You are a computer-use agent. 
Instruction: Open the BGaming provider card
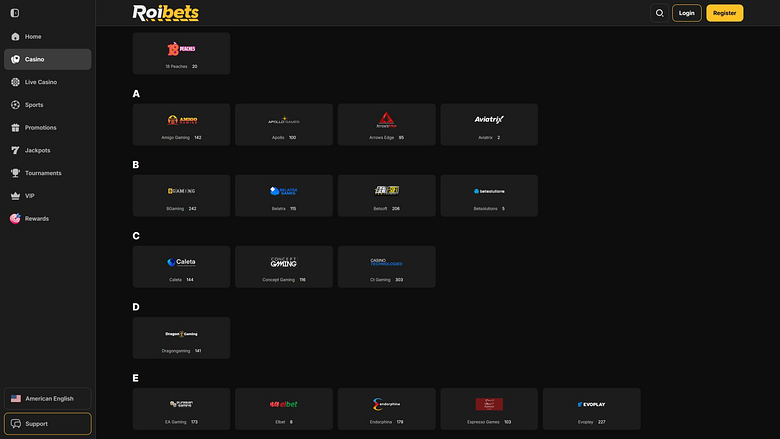pyautogui.click(x=182, y=196)
